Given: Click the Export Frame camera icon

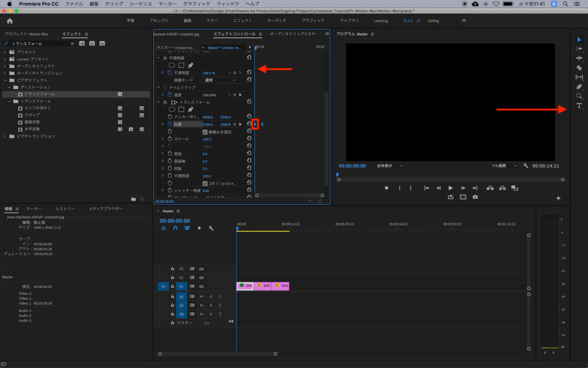Looking at the screenshot, I should (x=475, y=197).
